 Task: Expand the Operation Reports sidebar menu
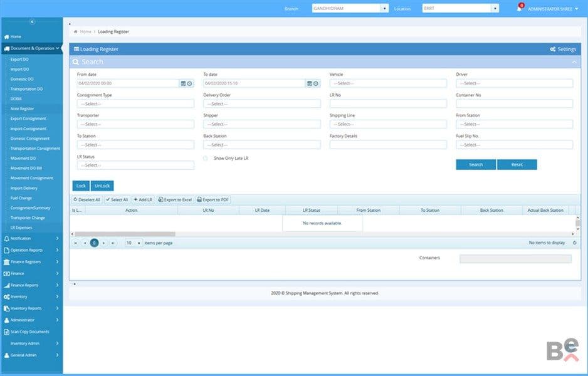pyautogui.click(x=31, y=250)
